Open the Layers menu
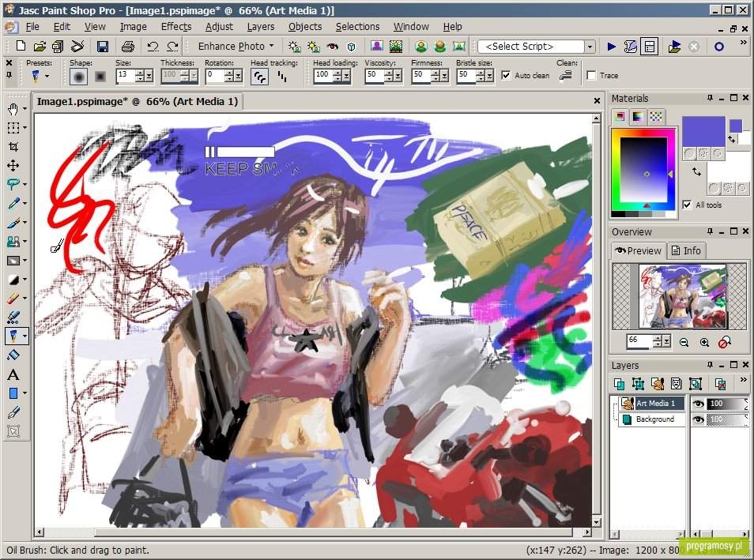Viewport: 754px width, 560px height. [261, 26]
